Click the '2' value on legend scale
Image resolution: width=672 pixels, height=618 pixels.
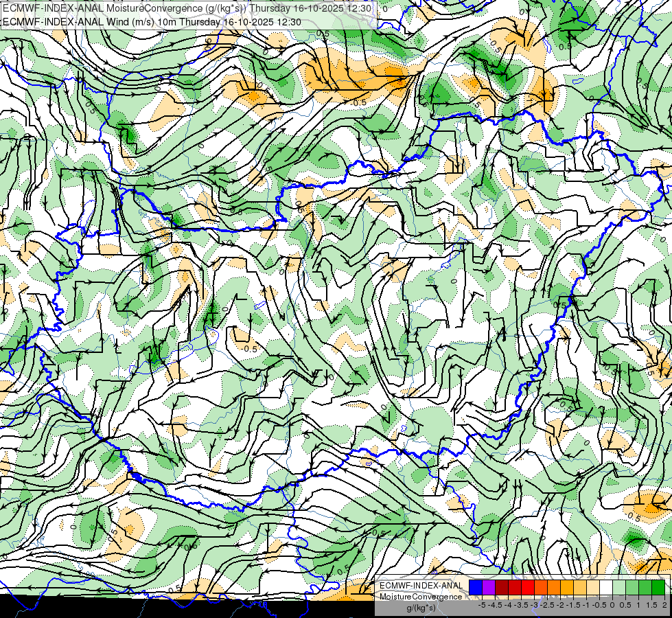[x=664, y=605]
